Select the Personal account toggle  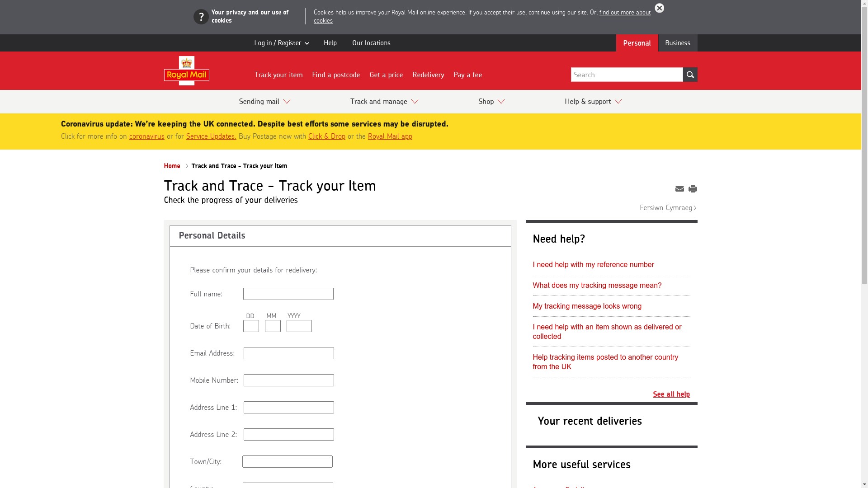[x=637, y=43]
